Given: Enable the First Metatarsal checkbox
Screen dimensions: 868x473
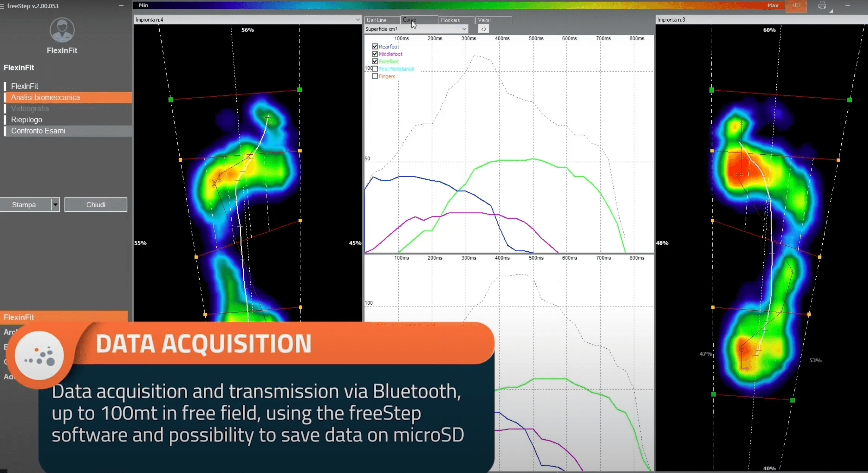Looking at the screenshot, I should [375, 69].
